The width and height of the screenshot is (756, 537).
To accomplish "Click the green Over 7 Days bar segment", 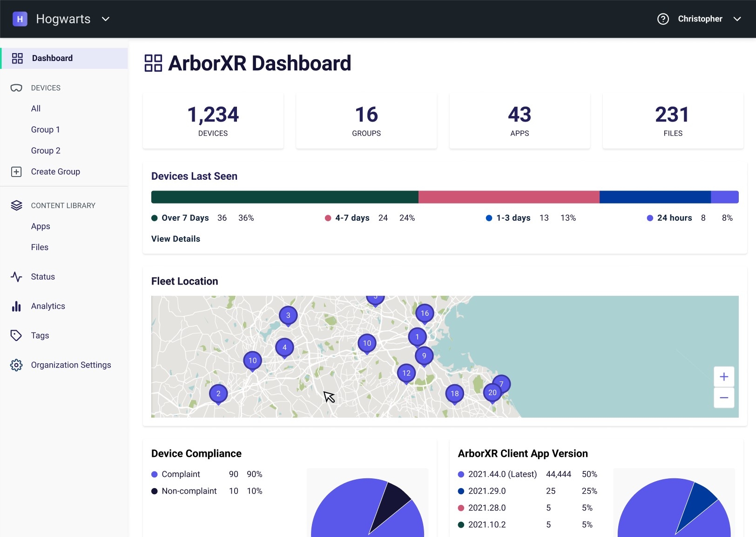I will pos(285,197).
